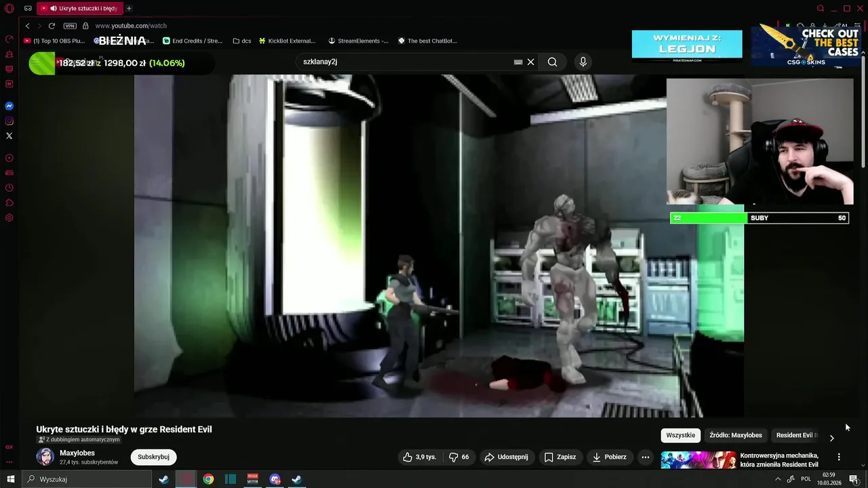Screen dimensions: 868x488
Task: Dislike the video (66)
Action: click(x=459, y=457)
